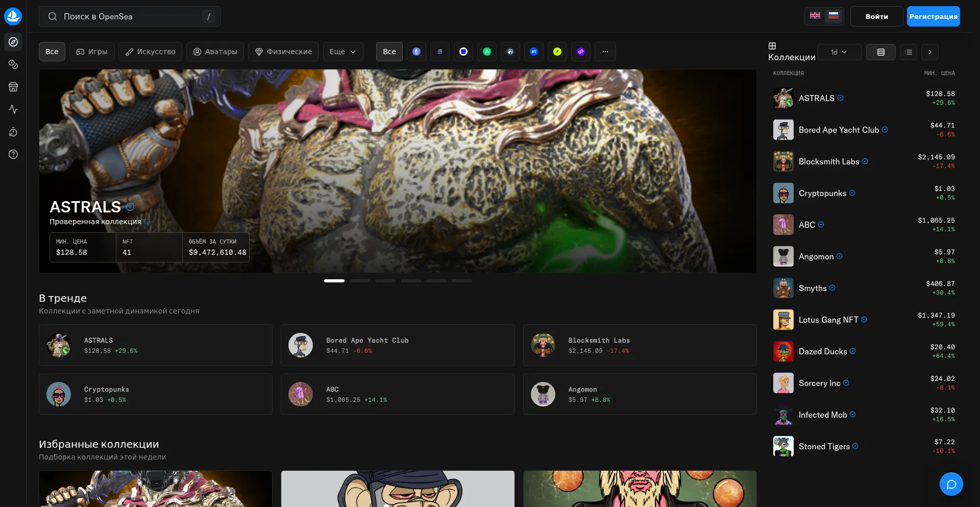Viewport: 980px width, 507px height.
Task: Select the Все category tab
Action: pyautogui.click(x=52, y=52)
